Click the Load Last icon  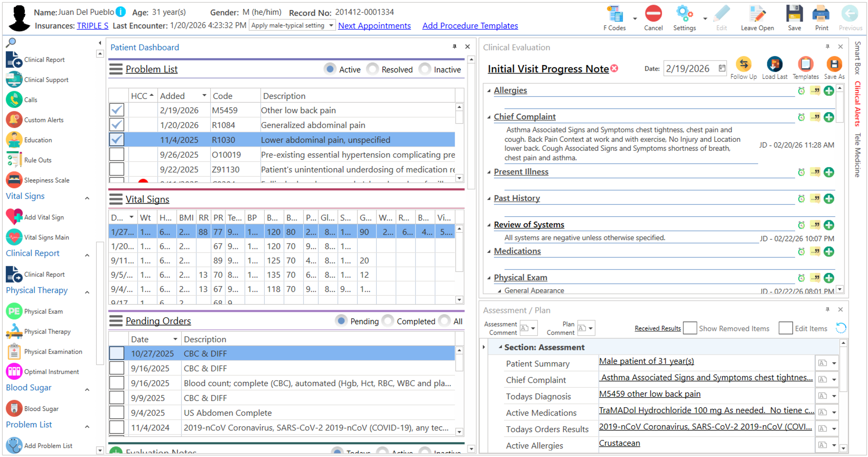point(774,64)
